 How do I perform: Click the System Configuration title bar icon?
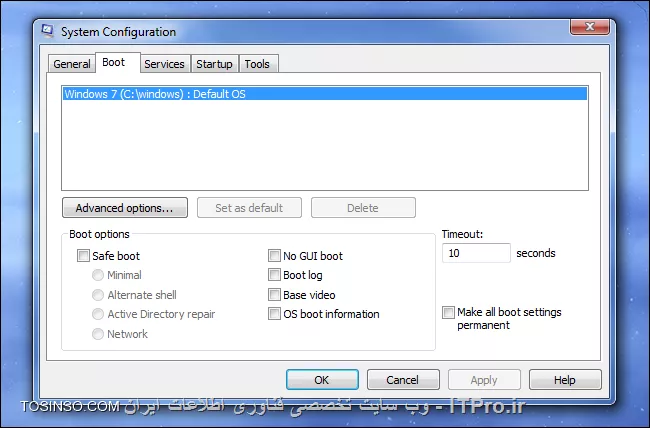pyautogui.click(x=48, y=31)
